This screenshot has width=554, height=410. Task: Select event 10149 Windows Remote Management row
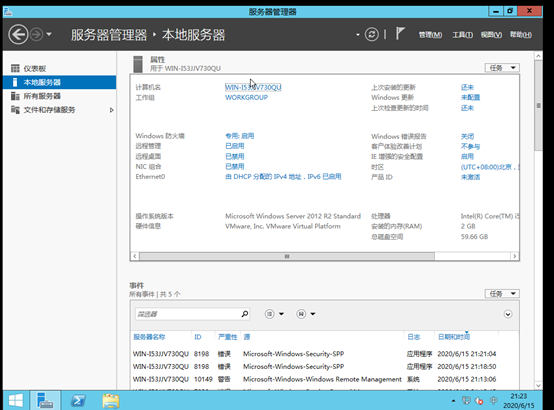point(324,380)
